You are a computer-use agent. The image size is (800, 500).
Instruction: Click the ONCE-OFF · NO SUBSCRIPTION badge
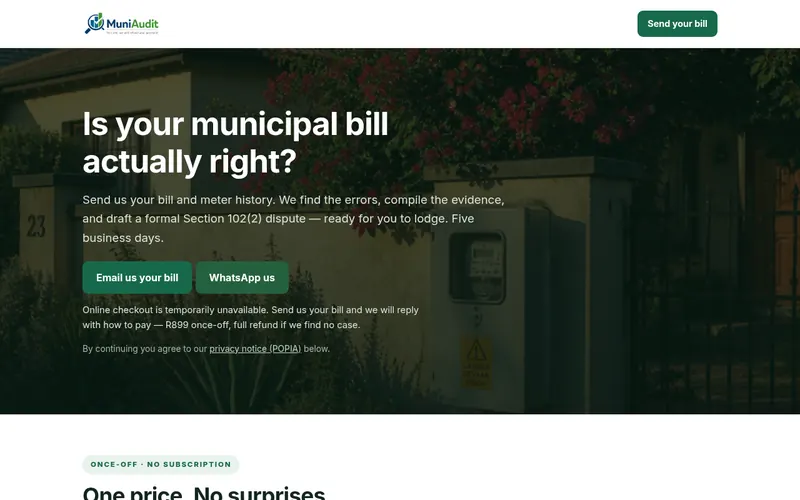click(x=161, y=464)
